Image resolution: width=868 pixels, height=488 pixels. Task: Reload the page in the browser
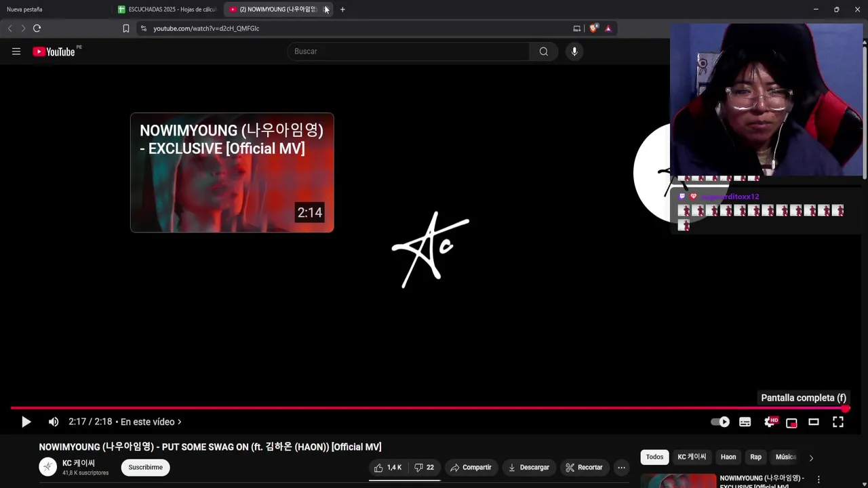37,28
